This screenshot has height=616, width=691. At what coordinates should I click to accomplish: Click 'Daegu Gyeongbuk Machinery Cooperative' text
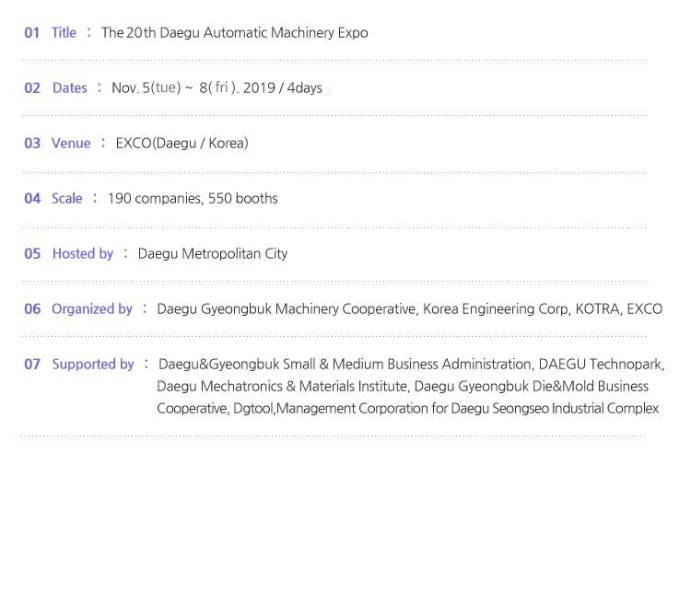click(287, 309)
